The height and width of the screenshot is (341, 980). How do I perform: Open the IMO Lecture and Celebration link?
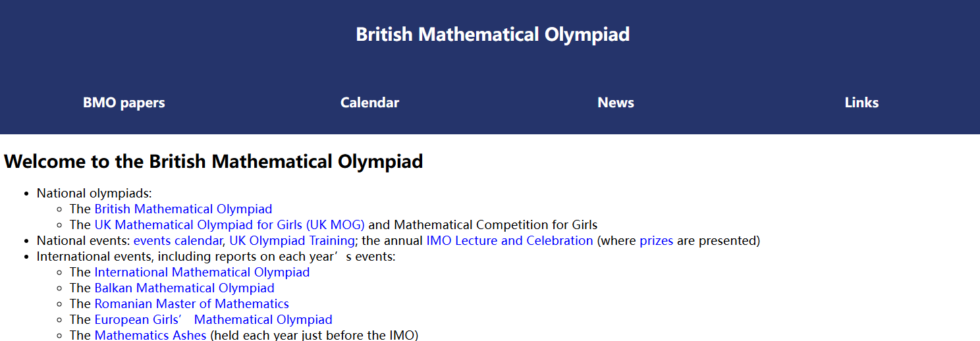tap(510, 241)
